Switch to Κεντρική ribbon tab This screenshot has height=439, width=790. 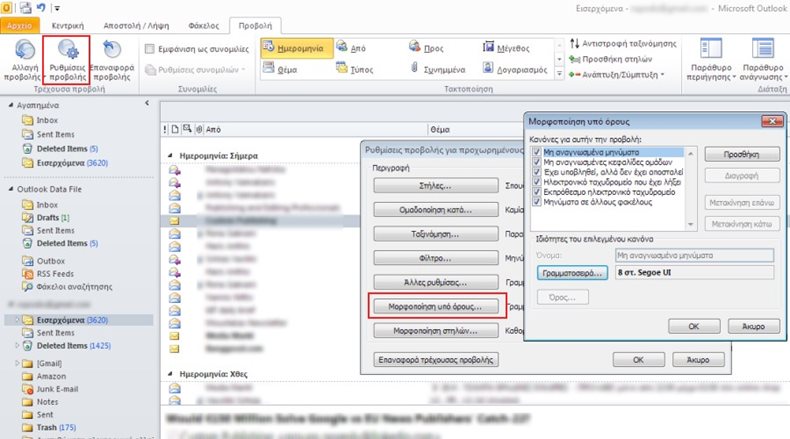click(68, 25)
